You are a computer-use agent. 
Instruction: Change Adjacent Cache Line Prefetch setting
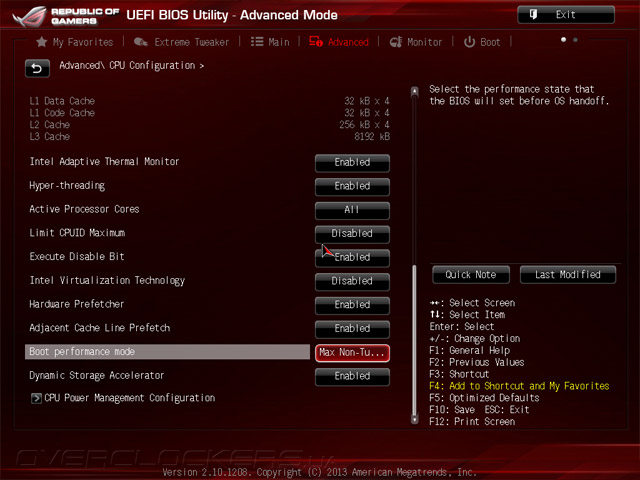click(352, 329)
